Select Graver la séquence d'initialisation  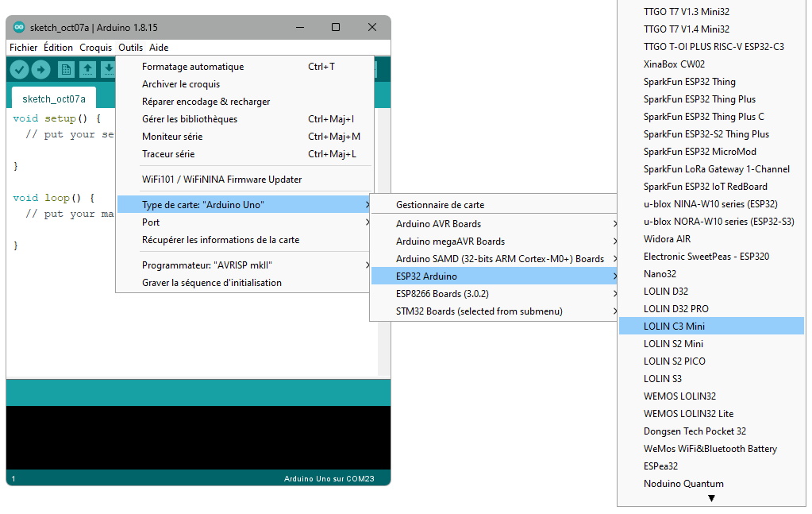tap(212, 283)
